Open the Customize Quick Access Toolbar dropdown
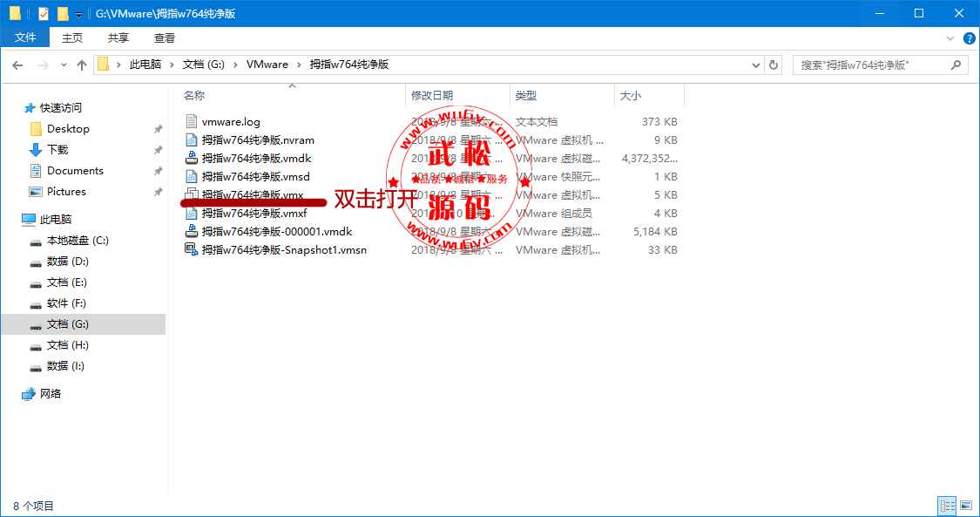The height and width of the screenshot is (517, 980). 78,14
